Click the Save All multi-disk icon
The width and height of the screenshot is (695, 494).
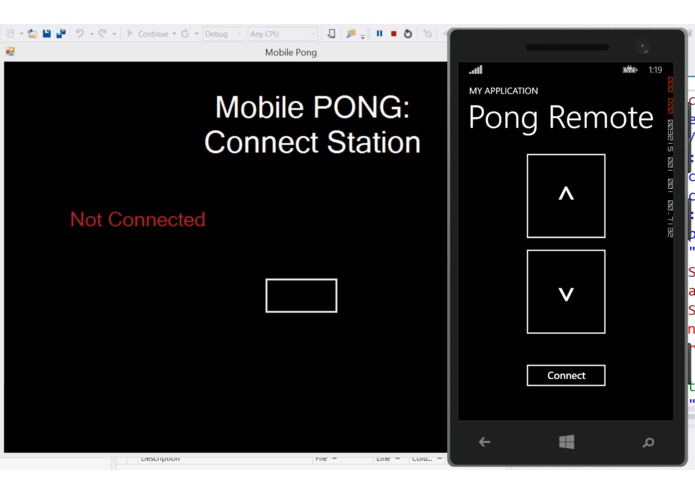61,34
